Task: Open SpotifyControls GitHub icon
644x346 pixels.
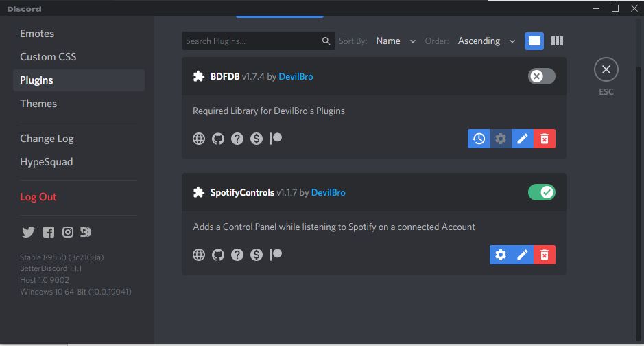Action: pyautogui.click(x=218, y=255)
